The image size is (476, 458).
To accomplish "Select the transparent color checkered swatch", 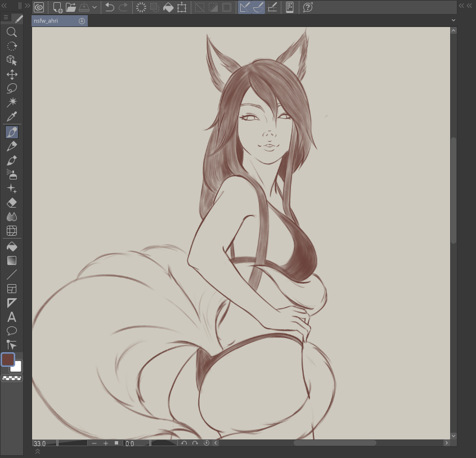I will point(12,378).
